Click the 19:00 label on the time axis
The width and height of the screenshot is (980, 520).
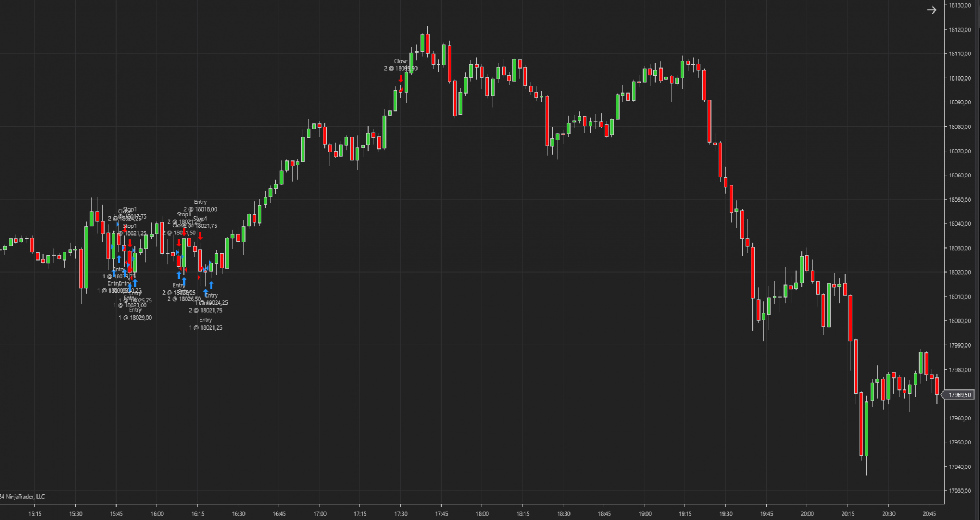click(x=645, y=513)
